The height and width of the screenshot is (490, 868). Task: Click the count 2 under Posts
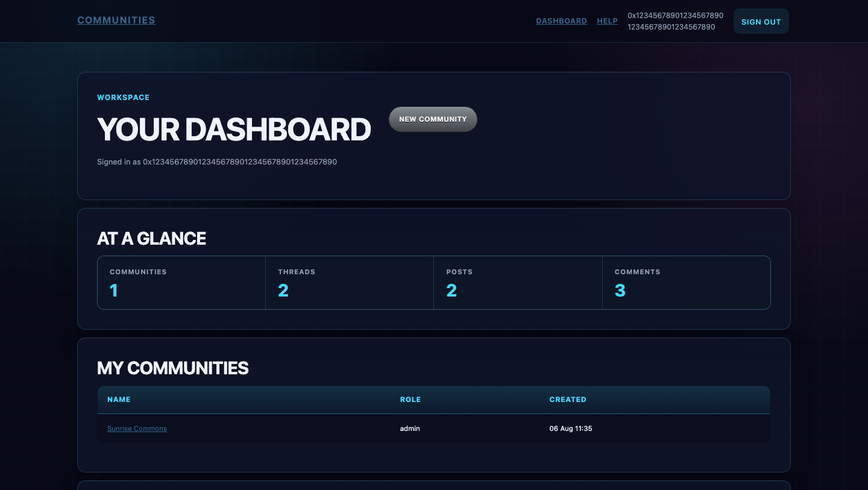click(451, 291)
